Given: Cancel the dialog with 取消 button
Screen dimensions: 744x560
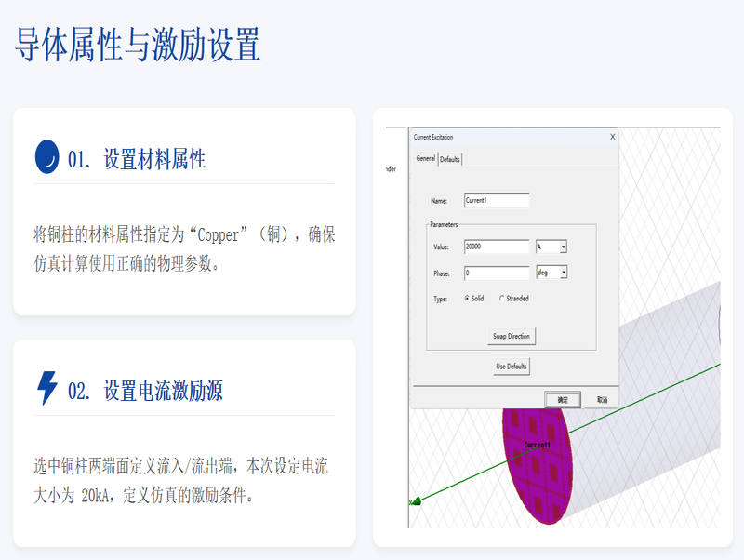Looking at the screenshot, I should click(602, 399).
